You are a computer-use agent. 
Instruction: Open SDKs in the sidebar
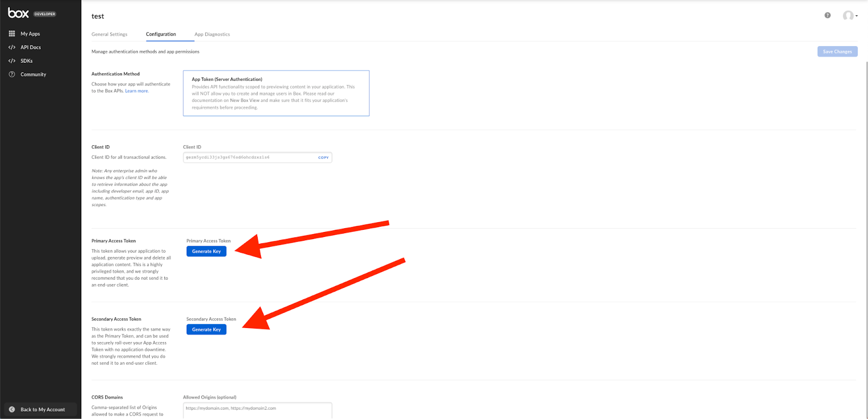click(x=27, y=61)
